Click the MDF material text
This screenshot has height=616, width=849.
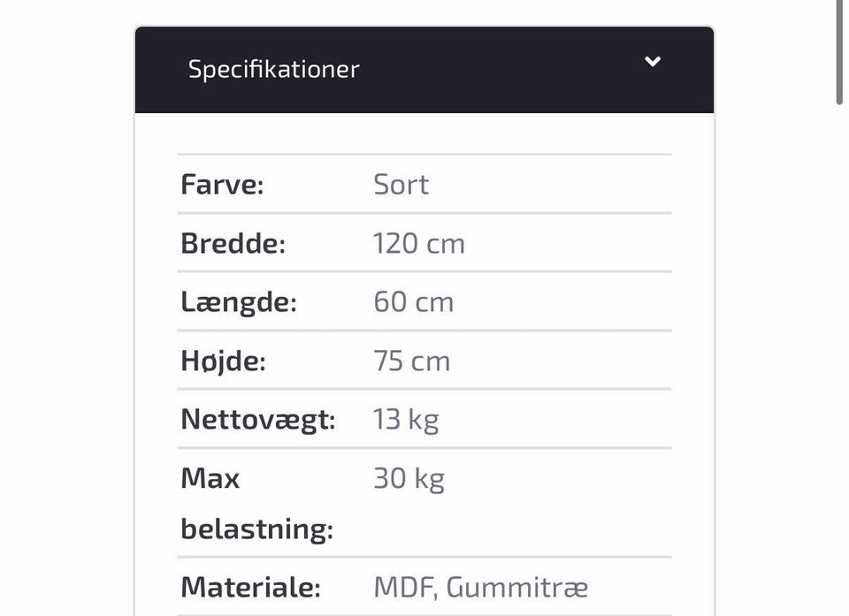coord(405,588)
